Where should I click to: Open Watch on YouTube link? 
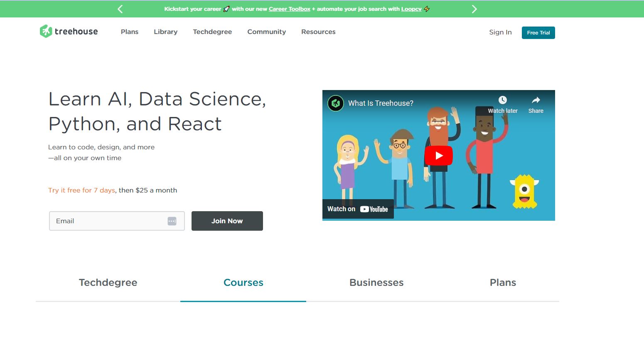tap(358, 209)
